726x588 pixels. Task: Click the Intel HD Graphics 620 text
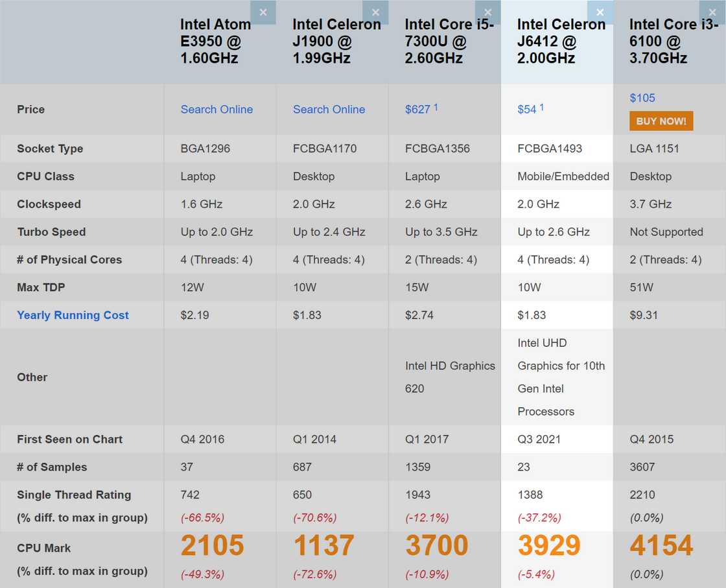click(450, 377)
